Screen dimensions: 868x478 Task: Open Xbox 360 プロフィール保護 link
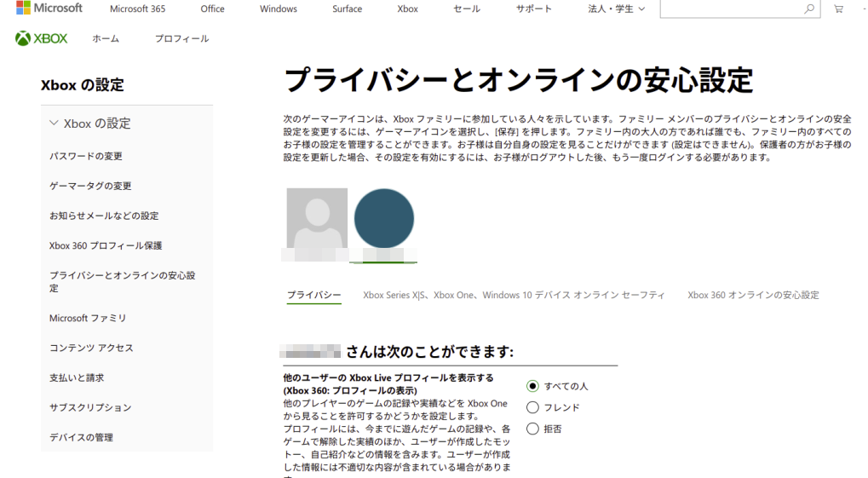coord(106,245)
